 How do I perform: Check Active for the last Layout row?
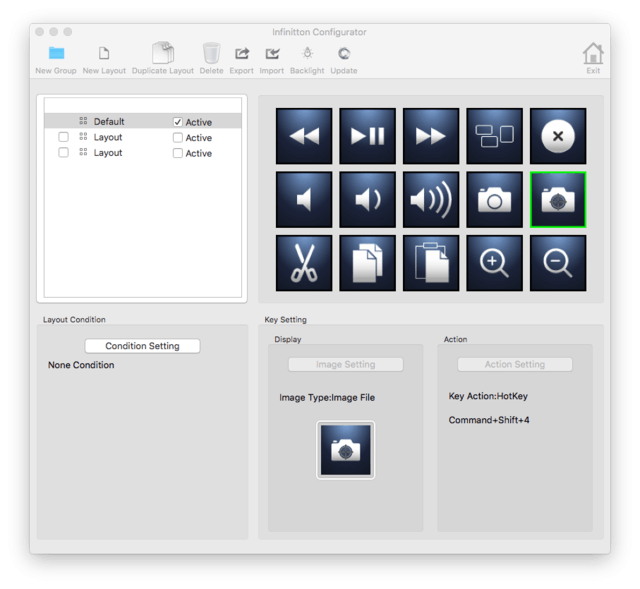pos(178,153)
